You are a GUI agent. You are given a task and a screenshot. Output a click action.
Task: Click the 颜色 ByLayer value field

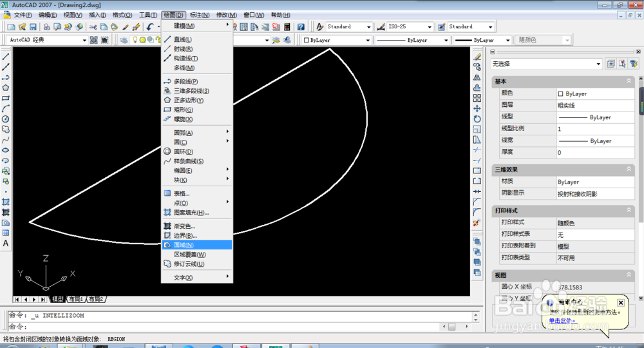595,93
